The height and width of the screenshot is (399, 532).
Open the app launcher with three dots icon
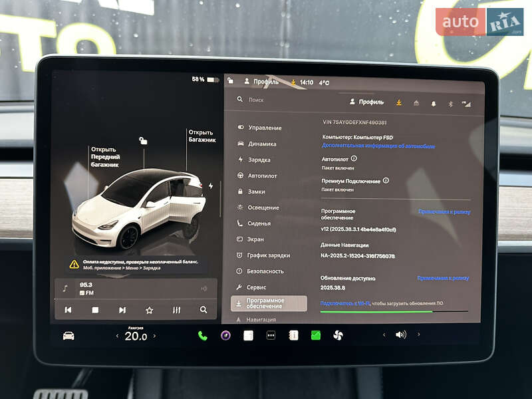[271, 335]
